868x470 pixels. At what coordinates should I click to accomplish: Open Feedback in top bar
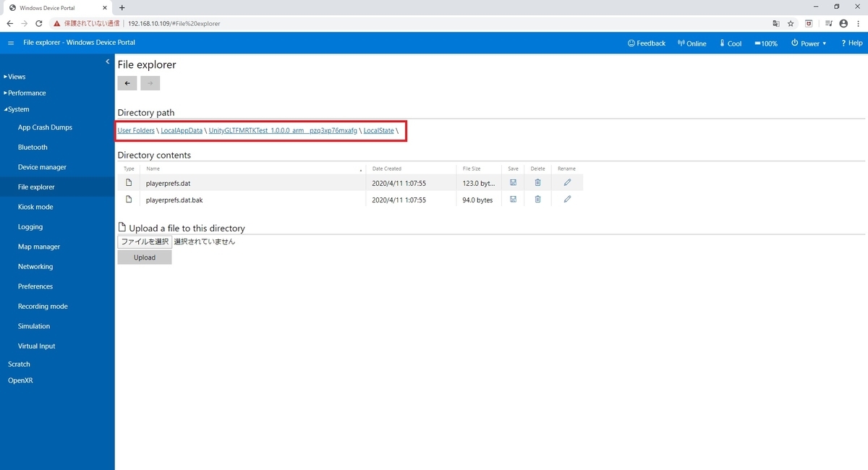[x=646, y=43]
